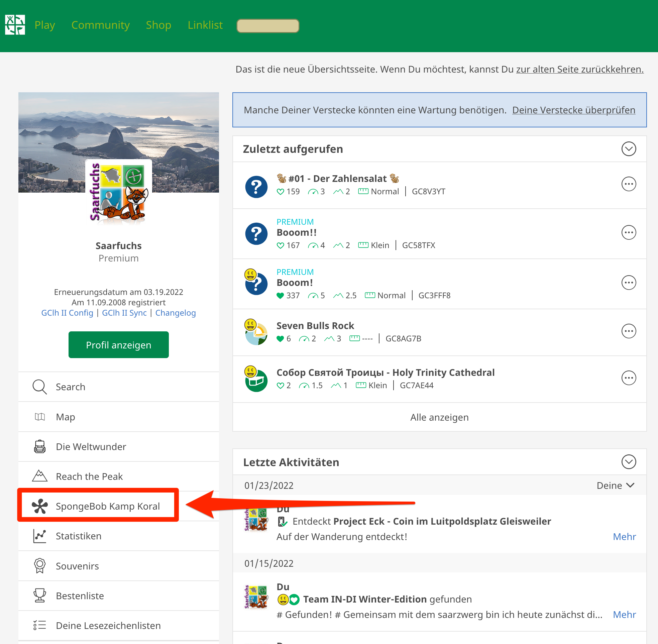658x644 pixels.
Task: Click favorite heart on Booom! with 337
Action: coord(280,296)
